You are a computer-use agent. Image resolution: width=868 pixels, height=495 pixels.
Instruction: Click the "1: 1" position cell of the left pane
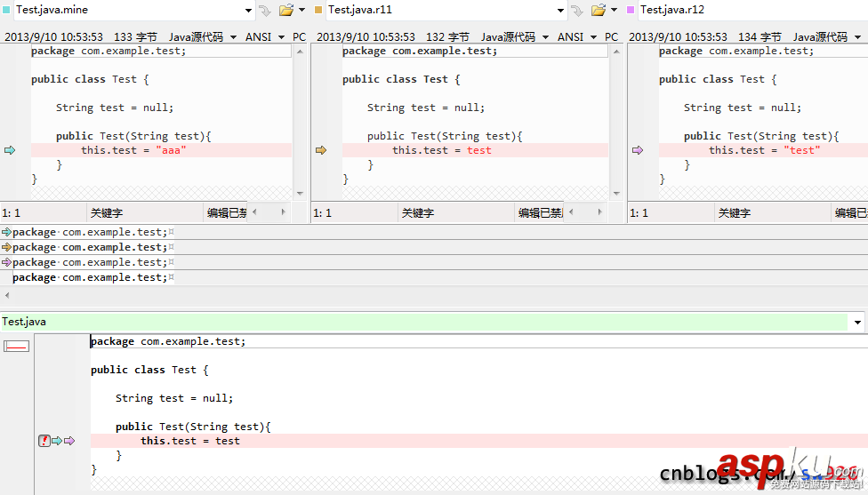tap(44, 213)
